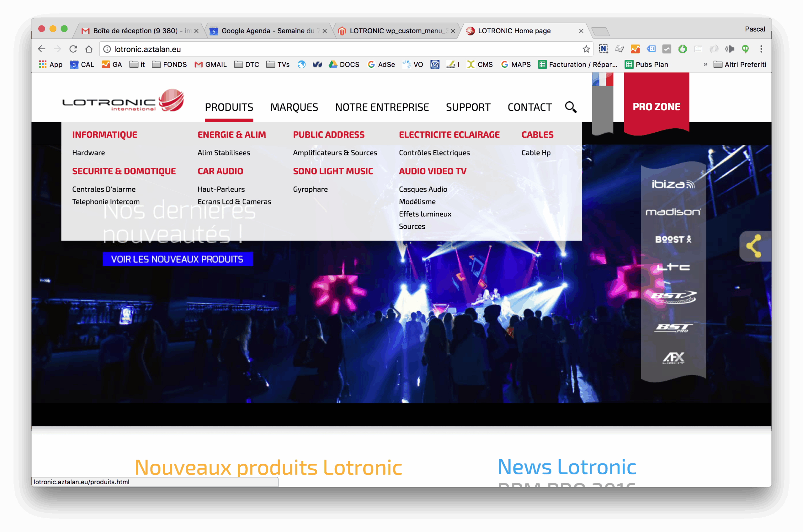Open Chrome three-dot menu
The width and height of the screenshot is (803, 532).
pos(761,49)
